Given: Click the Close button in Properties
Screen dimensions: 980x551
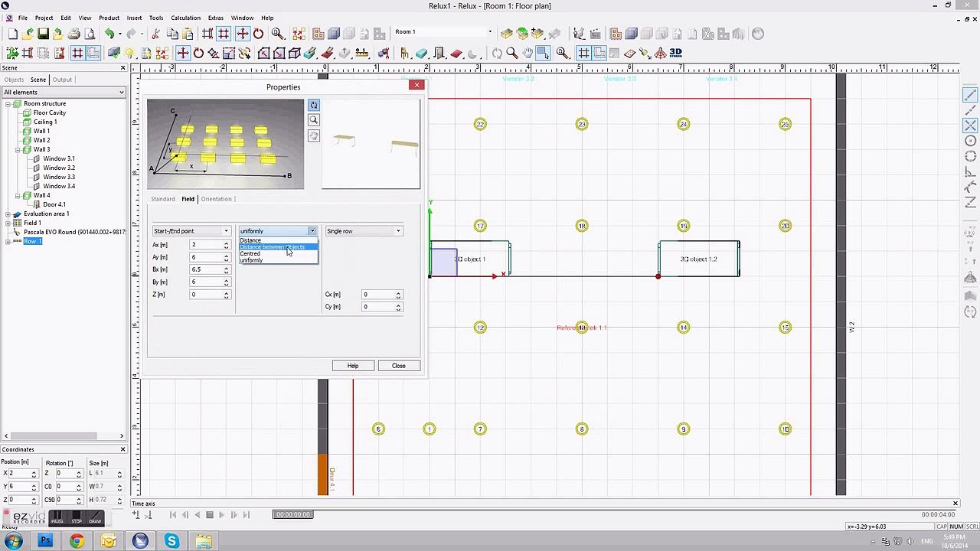Looking at the screenshot, I should pyautogui.click(x=399, y=366).
